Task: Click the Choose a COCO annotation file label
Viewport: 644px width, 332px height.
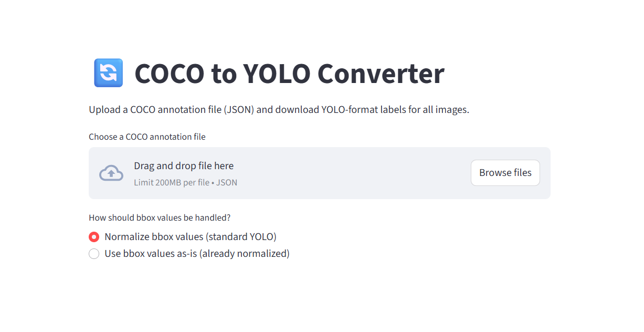Action: 147,137
